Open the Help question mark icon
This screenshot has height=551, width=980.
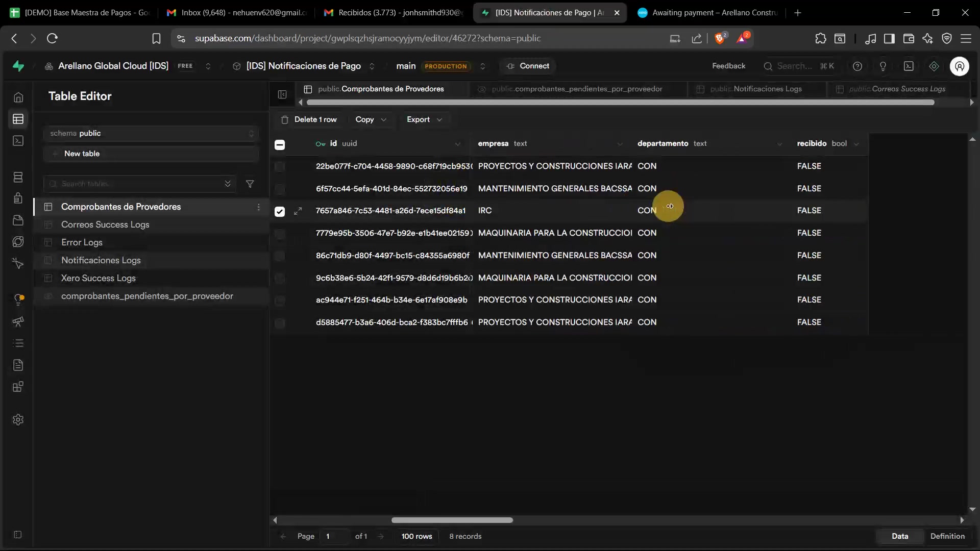[857, 66]
